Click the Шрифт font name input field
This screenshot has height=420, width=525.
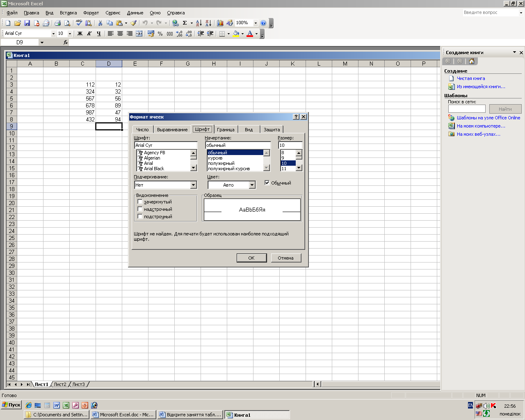[x=166, y=145]
